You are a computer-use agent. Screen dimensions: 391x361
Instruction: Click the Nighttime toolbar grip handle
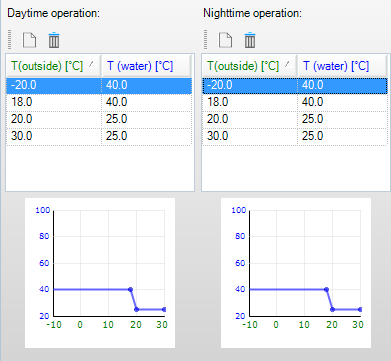(205, 40)
